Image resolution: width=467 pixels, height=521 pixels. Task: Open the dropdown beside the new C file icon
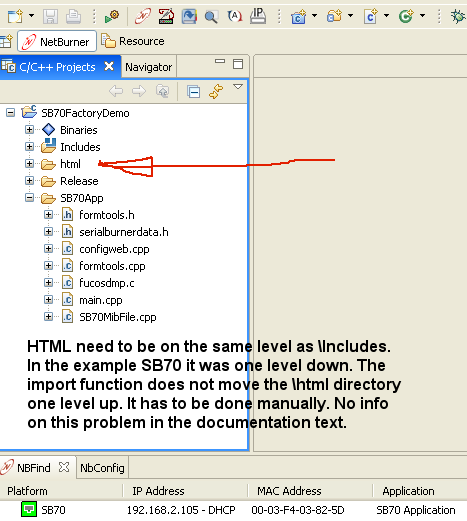[x=386, y=15]
